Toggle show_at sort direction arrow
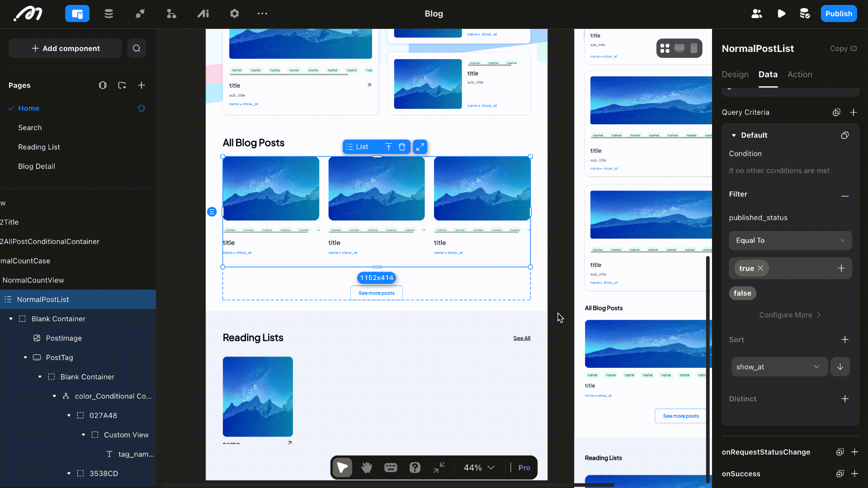Viewport: 868px width, 488px height. pyautogui.click(x=840, y=367)
